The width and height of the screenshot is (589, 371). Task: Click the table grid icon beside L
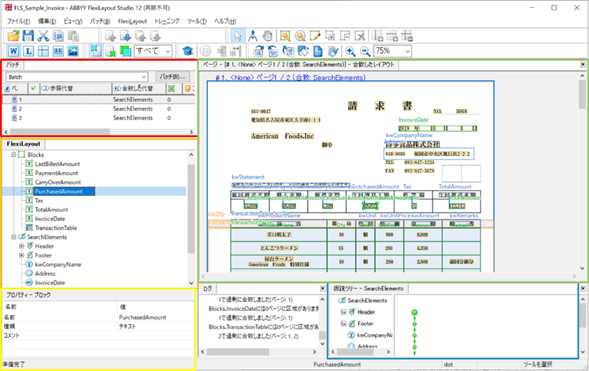(x=43, y=51)
